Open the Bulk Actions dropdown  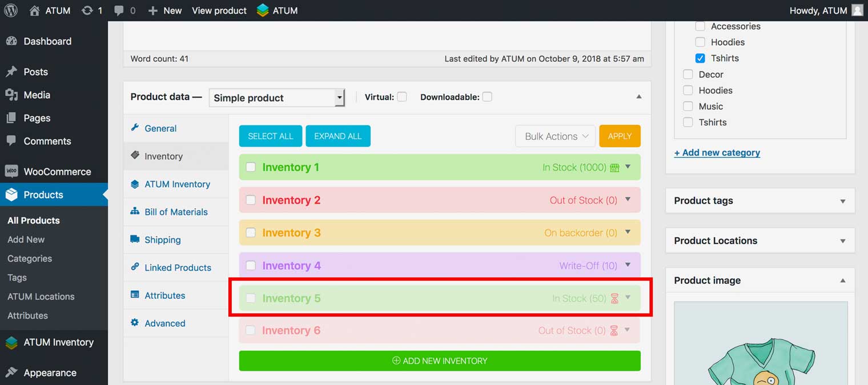(555, 136)
